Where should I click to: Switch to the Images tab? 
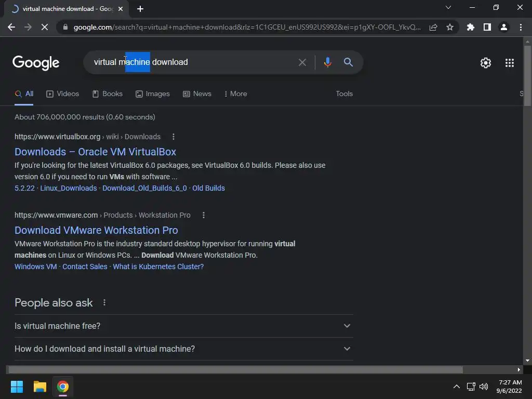point(152,94)
